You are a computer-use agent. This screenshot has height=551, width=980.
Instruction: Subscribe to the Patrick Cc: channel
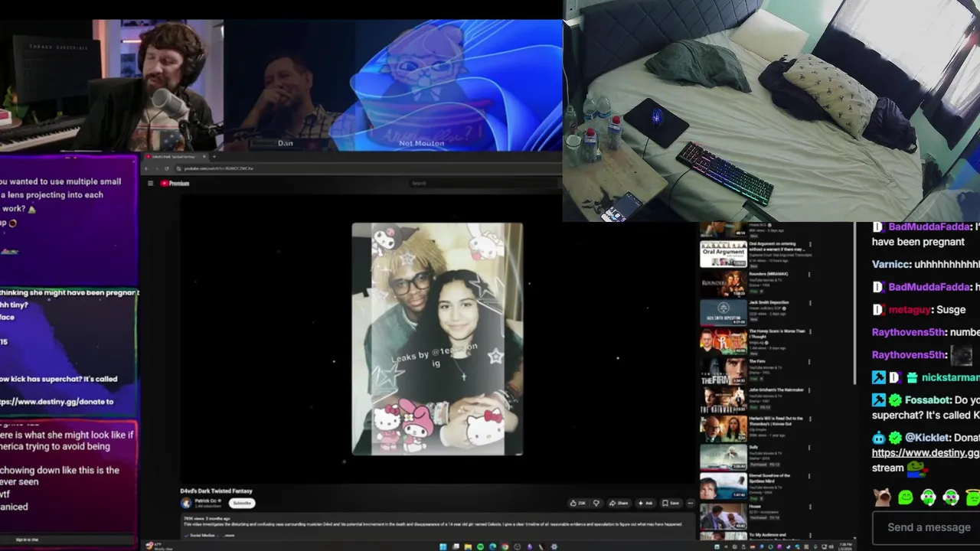242,503
